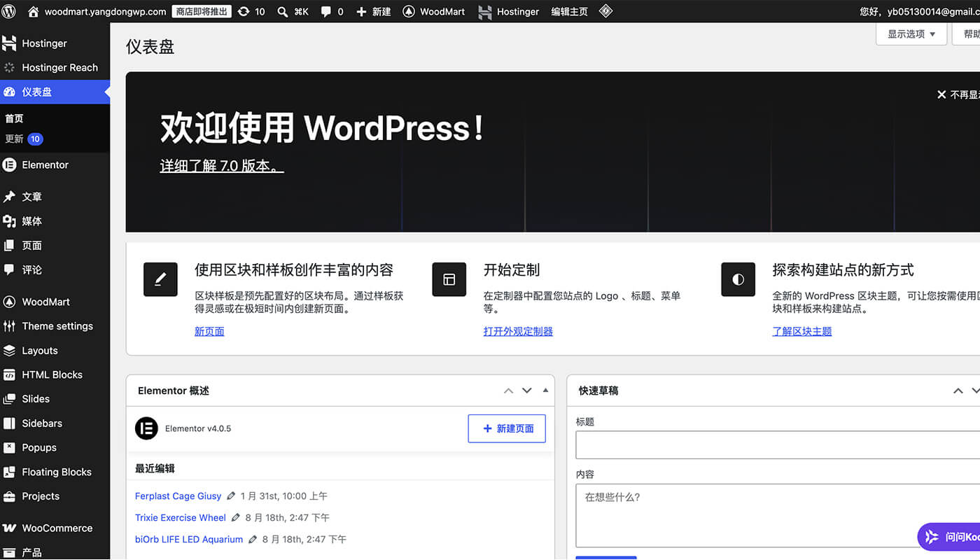980x560 pixels.
Task: Open 更新 submenu with 10 badge
Action: tap(24, 139)
